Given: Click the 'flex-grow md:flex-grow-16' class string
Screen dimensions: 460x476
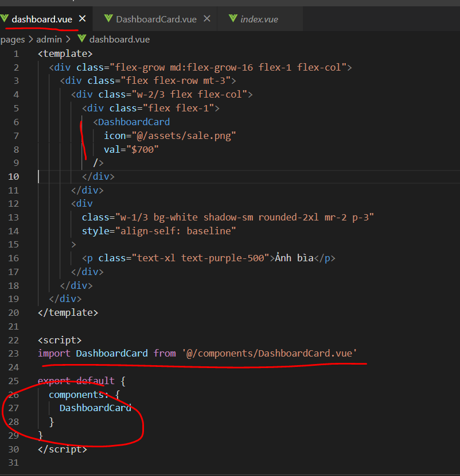Looking at the screenshot, I should tap(184, 67).
